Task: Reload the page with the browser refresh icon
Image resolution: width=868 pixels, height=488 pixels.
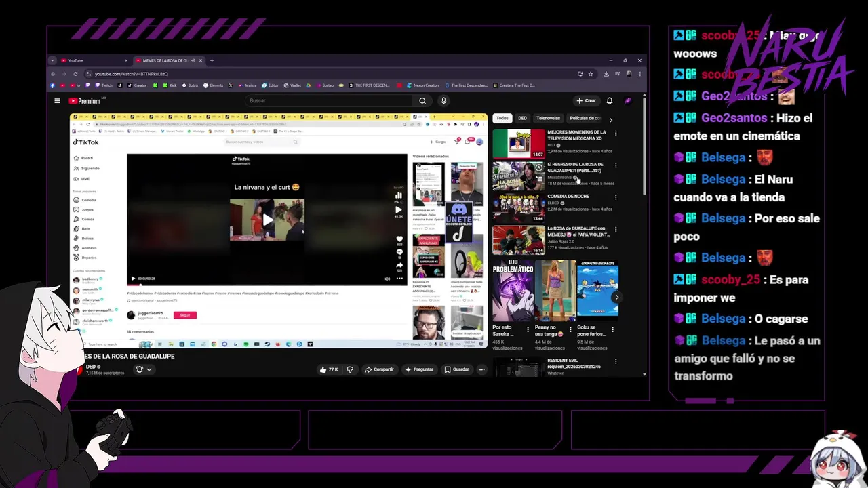Action: tap(75, 74)
